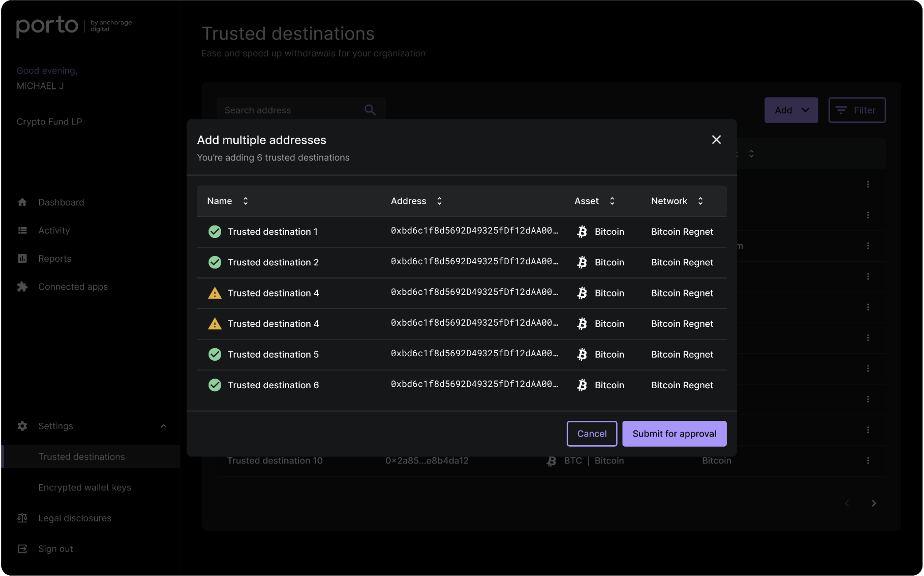Click Trusted destination 1 name cell
The height and width of the screenshot is (576, 924).
point(272,231)
